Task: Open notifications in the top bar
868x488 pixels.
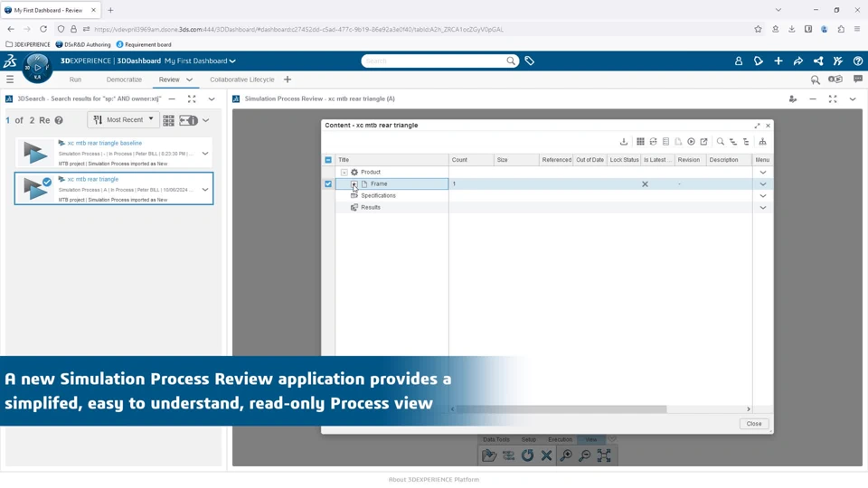Action: tap(759, 61)
